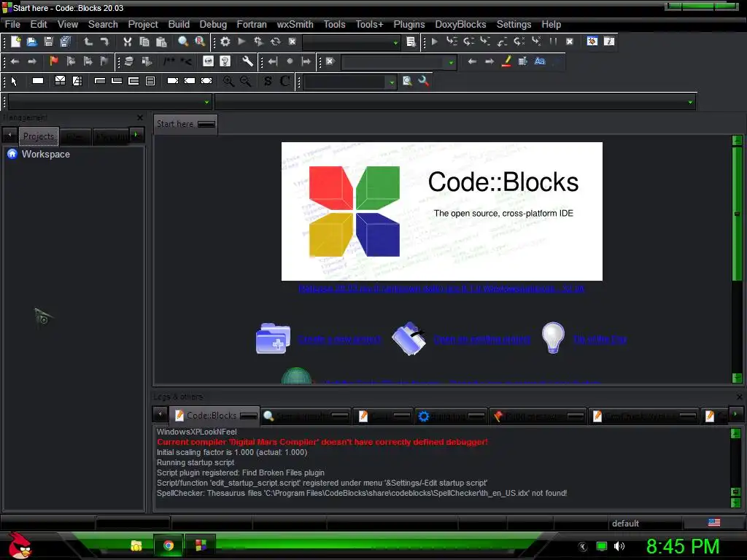Open the wxSmith menu
The image size is (747, 560).
coord(295,24)
